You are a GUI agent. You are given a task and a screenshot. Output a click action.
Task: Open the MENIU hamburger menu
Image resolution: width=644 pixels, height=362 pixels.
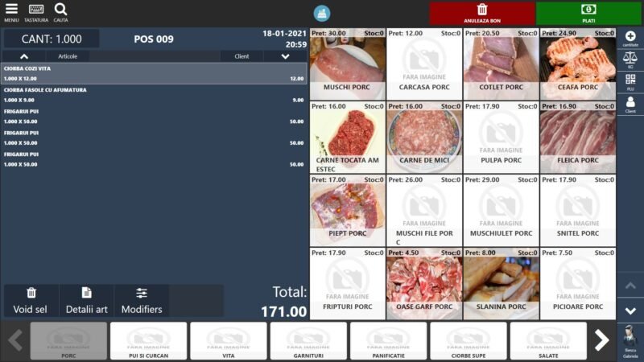point(11,11)
